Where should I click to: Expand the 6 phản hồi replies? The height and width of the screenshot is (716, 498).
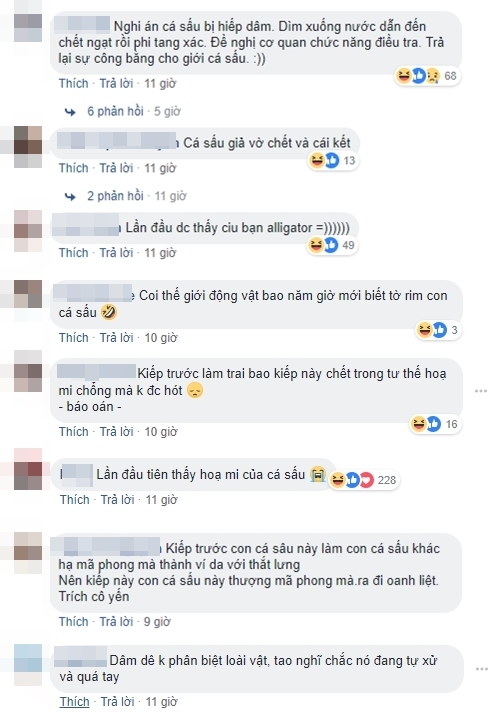115,111
